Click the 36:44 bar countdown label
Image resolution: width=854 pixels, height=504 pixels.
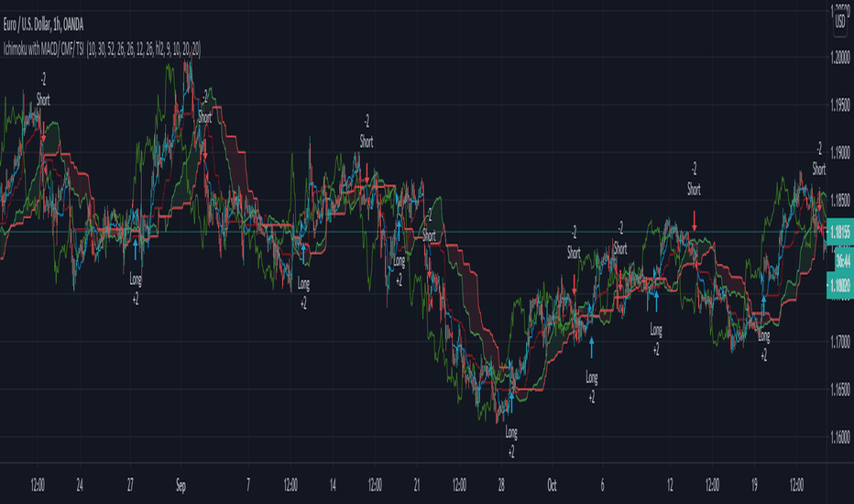844,262
